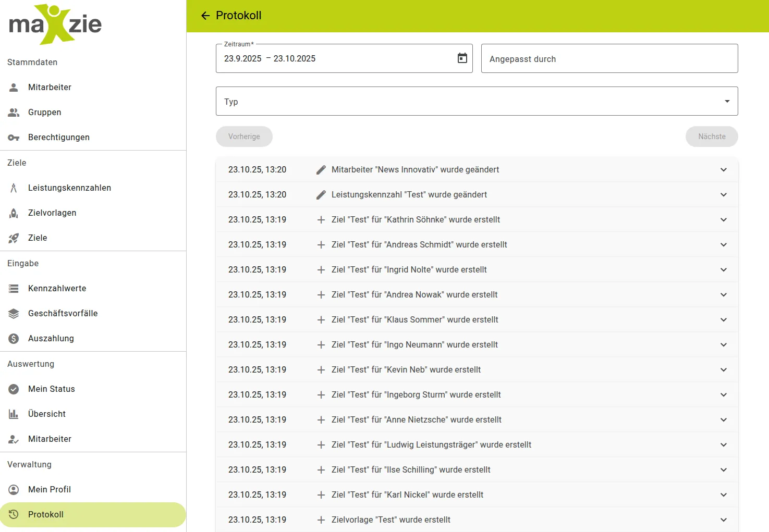The height and width of the screenshot is (532, 769).
Task: Select the Übersicht bar chart icon
Action: [14, 414]
